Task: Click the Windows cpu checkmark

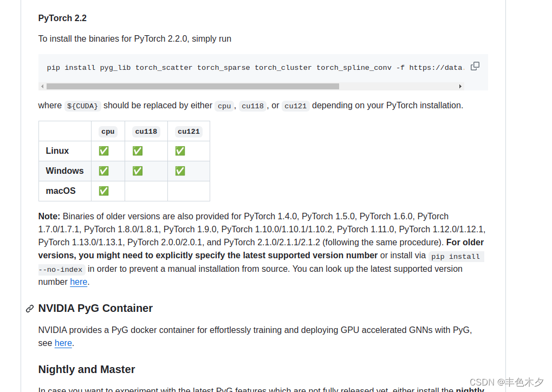Action: click(x=103, y=171)
